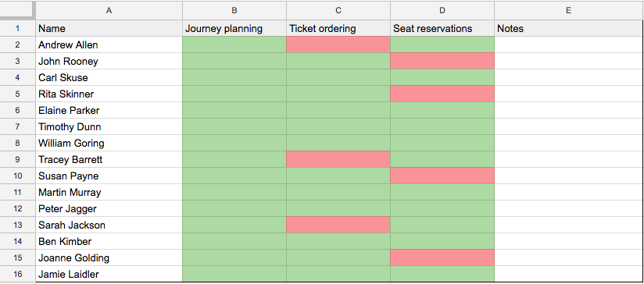
Task: Click the Notes header cell
Action: [x=569, y=28]
